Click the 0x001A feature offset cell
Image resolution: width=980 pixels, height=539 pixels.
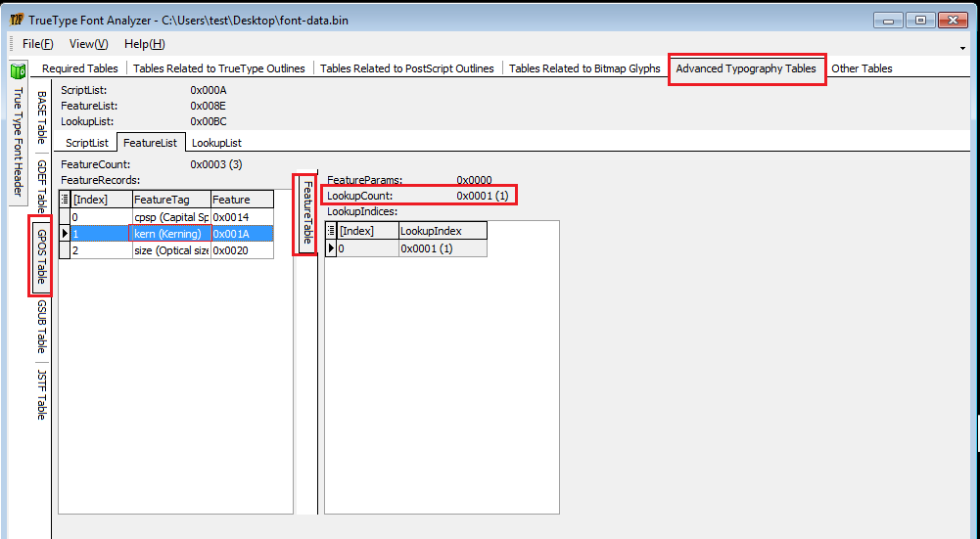click(x=242, y=234)
